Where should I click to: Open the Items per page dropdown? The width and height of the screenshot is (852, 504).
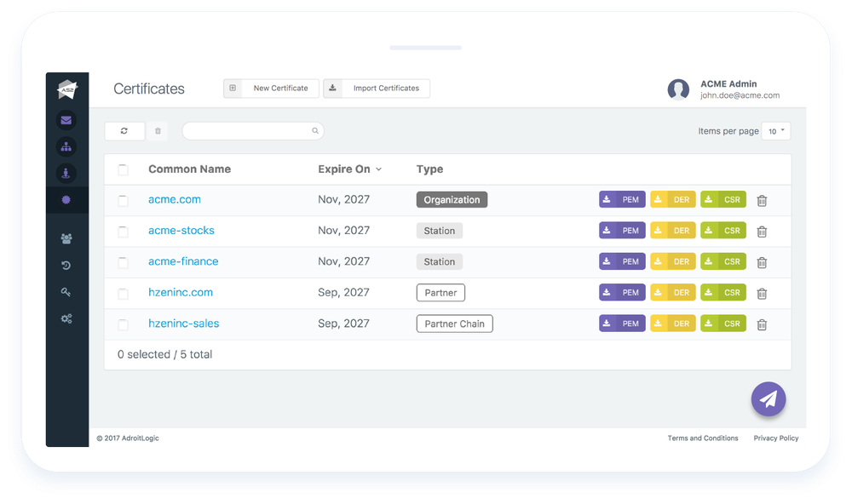(x=776, y=131)
